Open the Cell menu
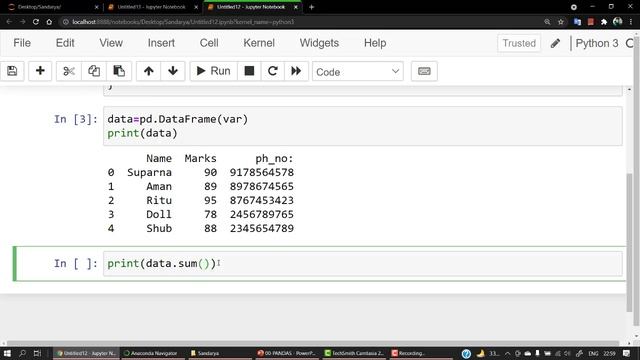The width and height of the screenshot is (640, 360). pos(209,43)
